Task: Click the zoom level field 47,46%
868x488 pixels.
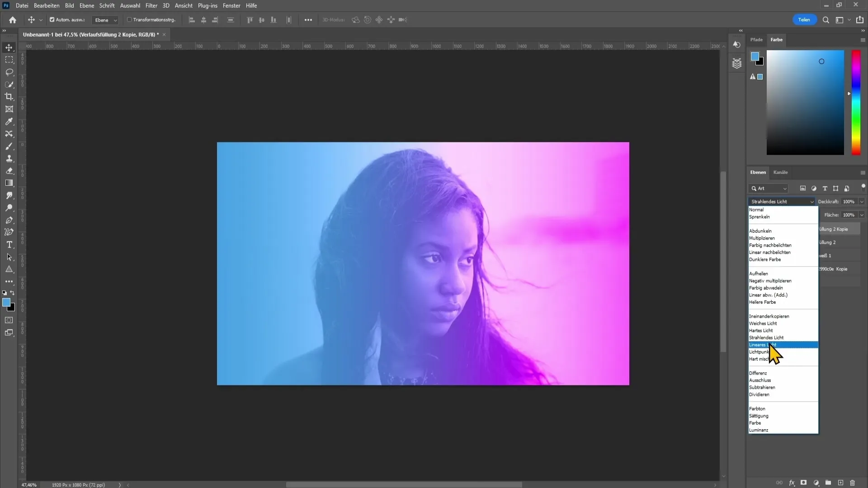Action: coord(29,485)
